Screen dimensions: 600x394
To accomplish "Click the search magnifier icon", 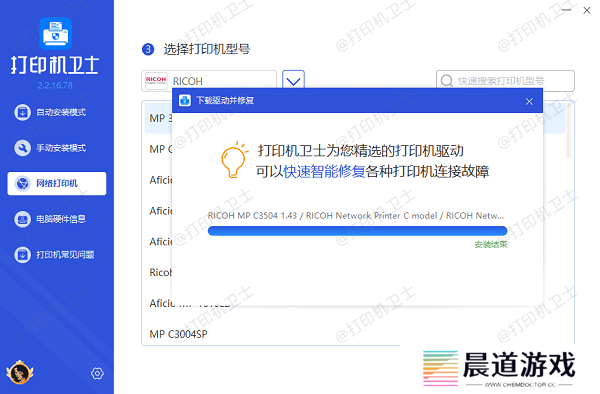I will (447, 81).
